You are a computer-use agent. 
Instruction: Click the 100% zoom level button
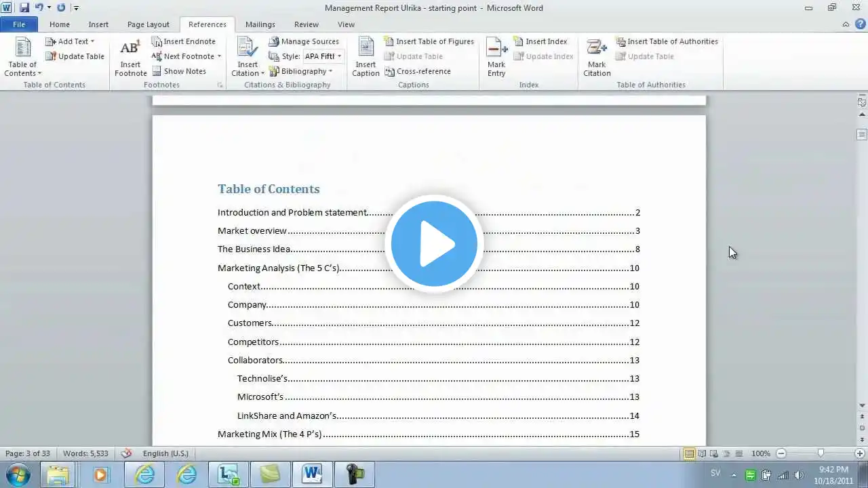click(761, 453)
